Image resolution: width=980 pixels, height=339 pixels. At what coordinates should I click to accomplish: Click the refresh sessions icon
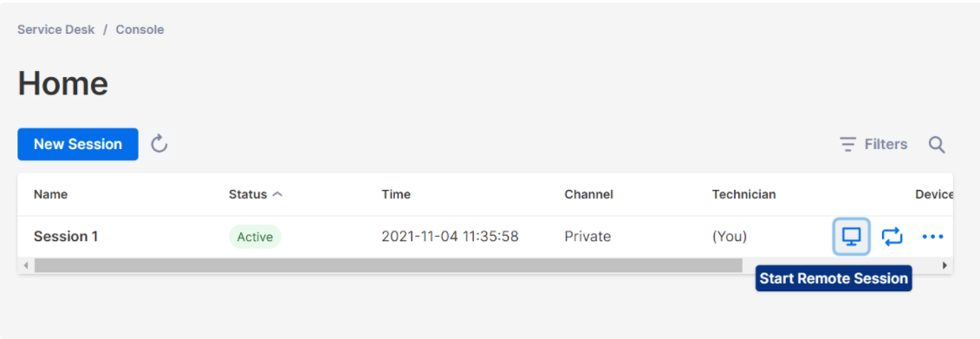pyautogui.click(x=159, y=144)
